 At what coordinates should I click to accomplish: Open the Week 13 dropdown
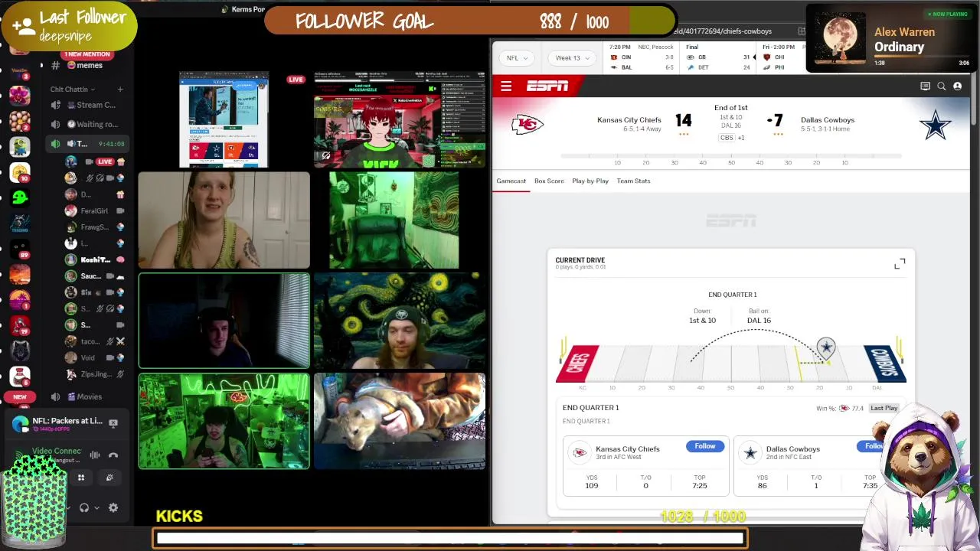(x=573, y=58)
